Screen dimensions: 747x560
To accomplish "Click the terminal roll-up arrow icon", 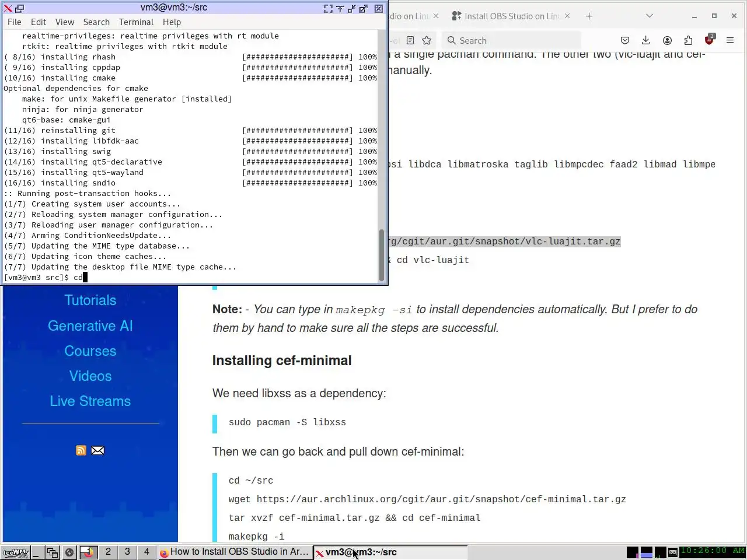I will (x=340, y=8).
